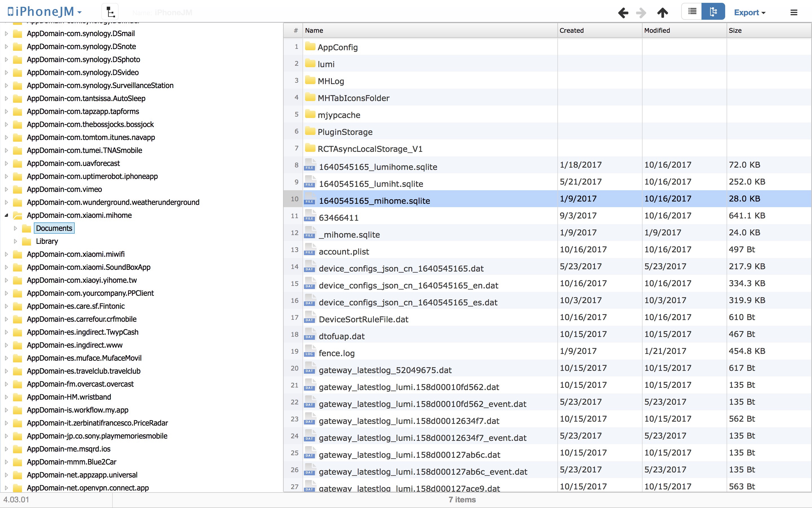Expand AppDomain-HM.wristband node

6,397
